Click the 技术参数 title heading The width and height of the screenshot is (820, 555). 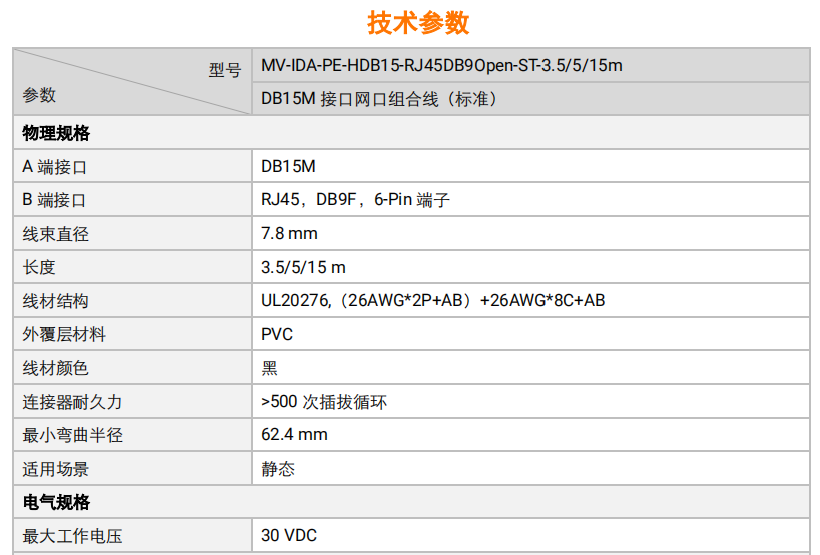tap(418, 22)
